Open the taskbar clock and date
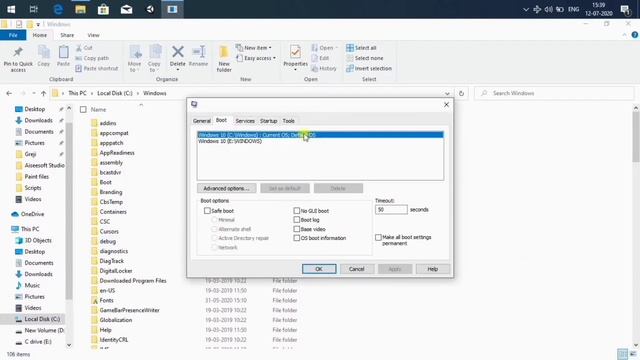This screenshot has height=360, width=640. [x=598, y=9]
